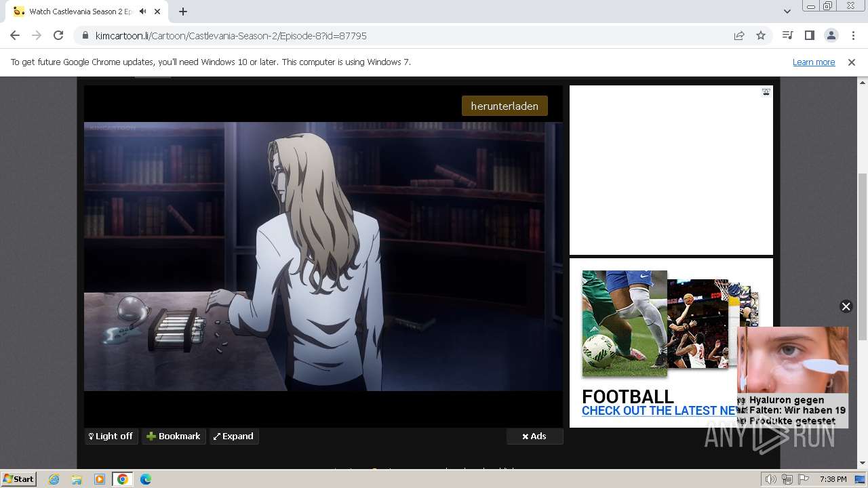Share this page icon in address bar
Image resolution: width=868 pixels, height=488 pixels.
pyautogui.click(x=739, y=35)
